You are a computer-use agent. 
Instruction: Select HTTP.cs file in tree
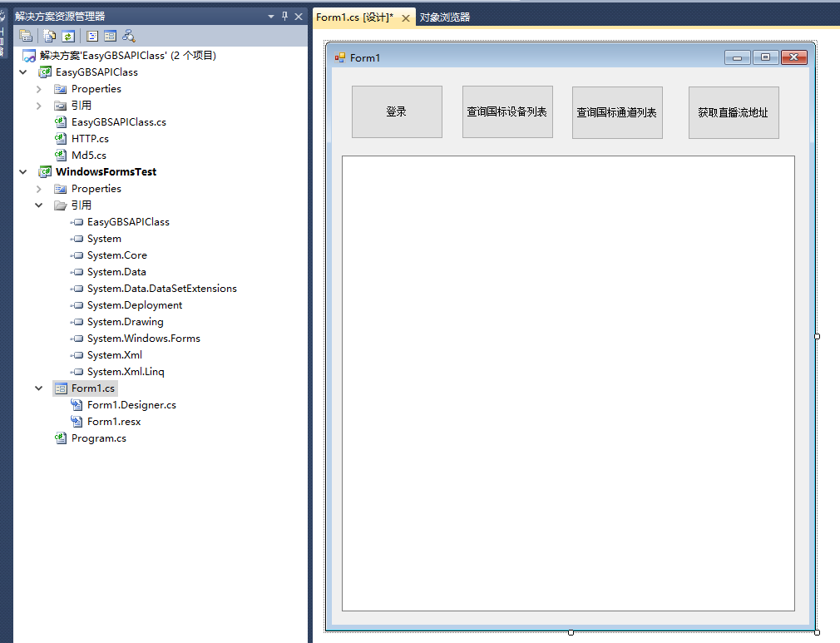point(90,139)
